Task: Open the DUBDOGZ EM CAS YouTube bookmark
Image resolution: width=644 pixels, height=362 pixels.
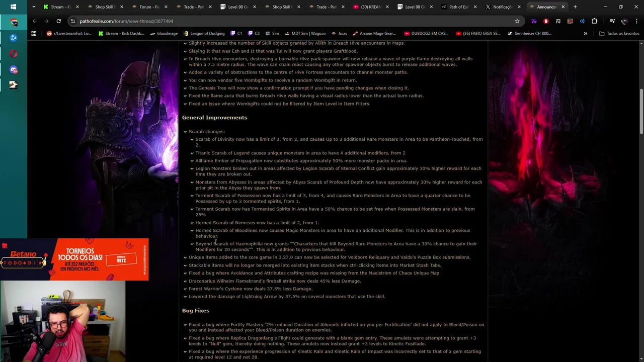Action: (x=426, y=33)
